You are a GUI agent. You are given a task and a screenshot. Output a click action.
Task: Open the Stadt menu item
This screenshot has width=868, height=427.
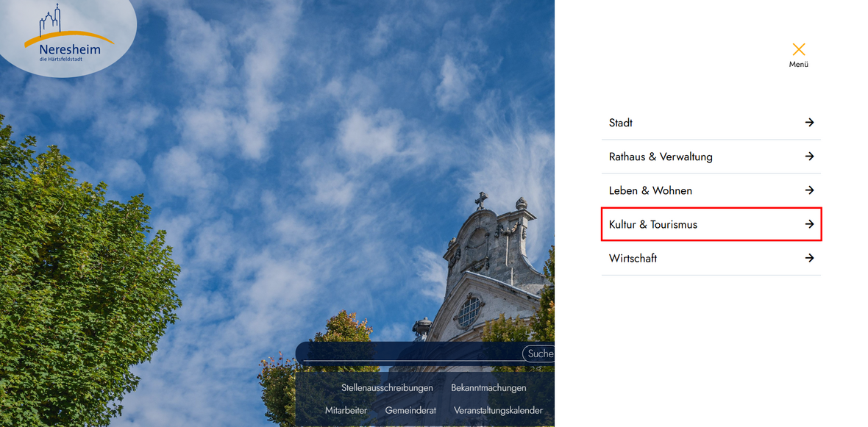621,123
